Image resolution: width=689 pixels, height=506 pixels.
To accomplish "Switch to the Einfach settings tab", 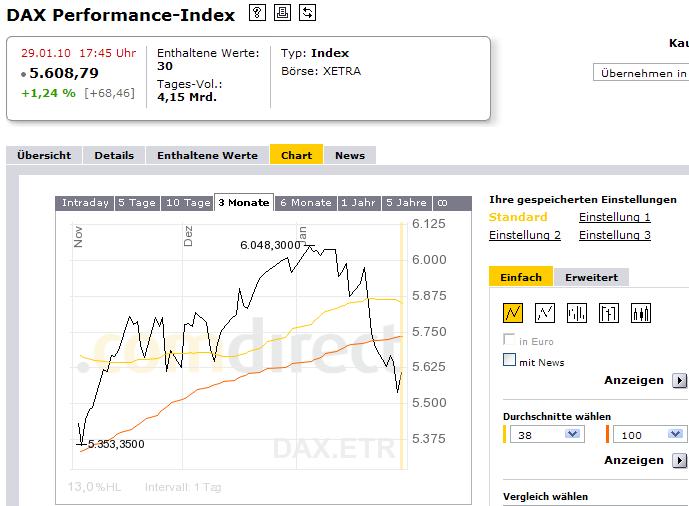I will (x=521, y=277).
